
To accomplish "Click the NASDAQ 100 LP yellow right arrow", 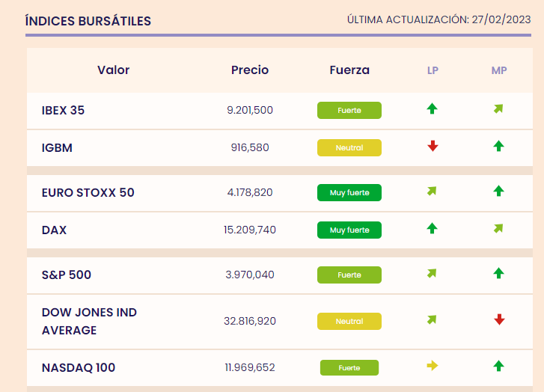I will (433, 366).
